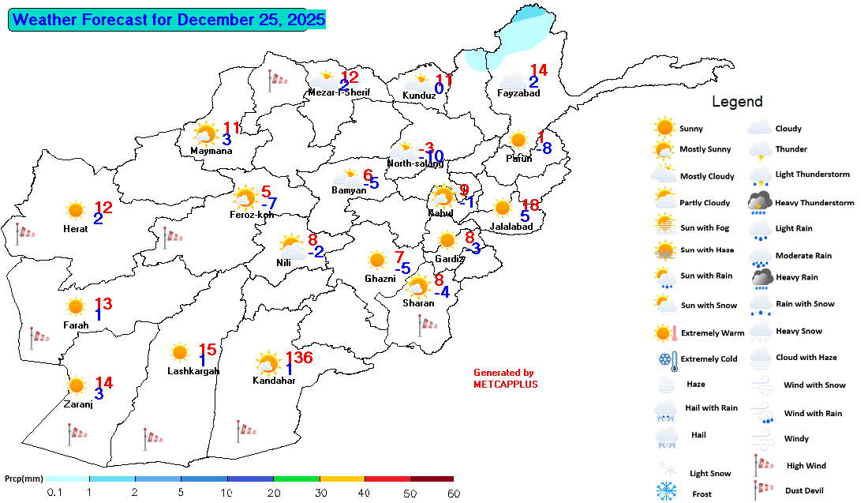
Task: Select the weather icon at North-salang
Action: (405, 150)
